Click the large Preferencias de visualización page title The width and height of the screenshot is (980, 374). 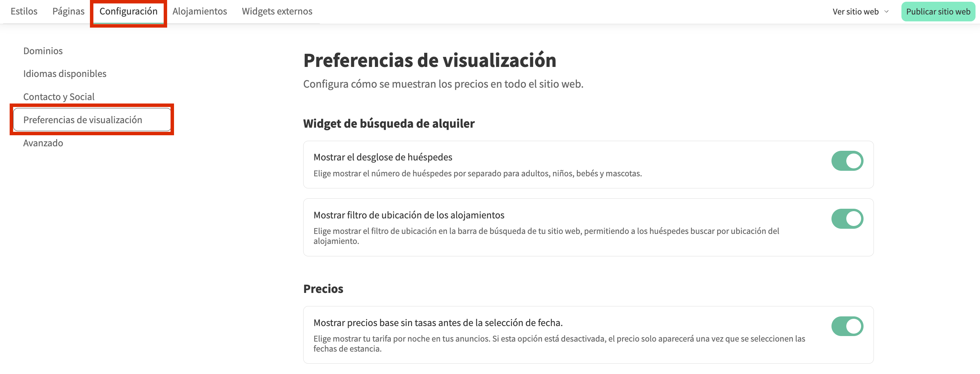click(x=429, y=60)
